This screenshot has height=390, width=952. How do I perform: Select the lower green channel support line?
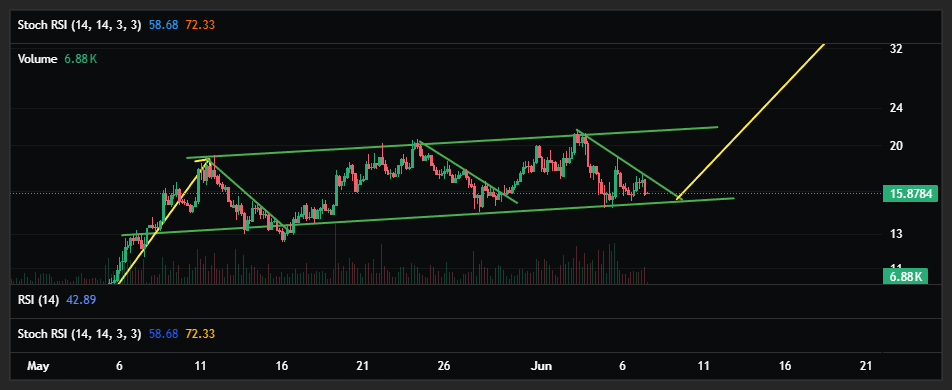click(427, 217)
